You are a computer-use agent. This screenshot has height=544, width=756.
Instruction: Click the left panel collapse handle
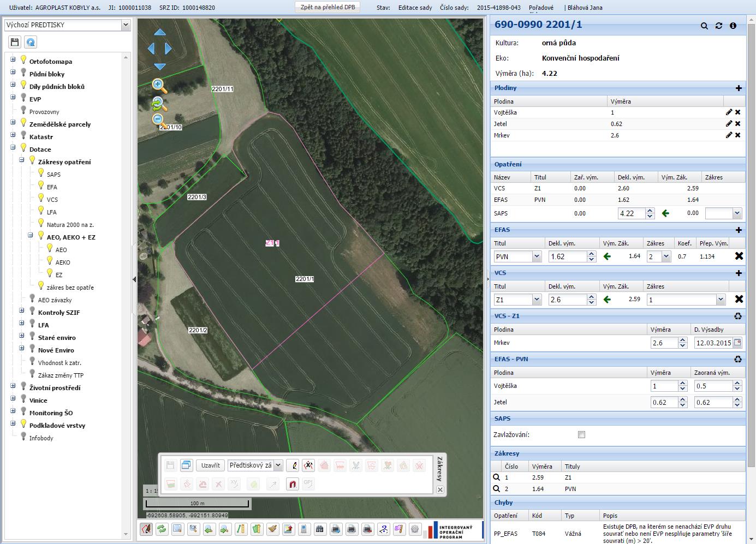coord(134,279)
